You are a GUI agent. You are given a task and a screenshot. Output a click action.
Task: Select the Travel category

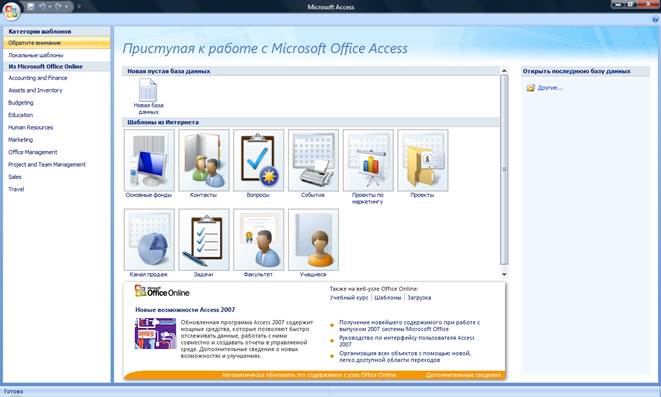(x=16, y=189)
